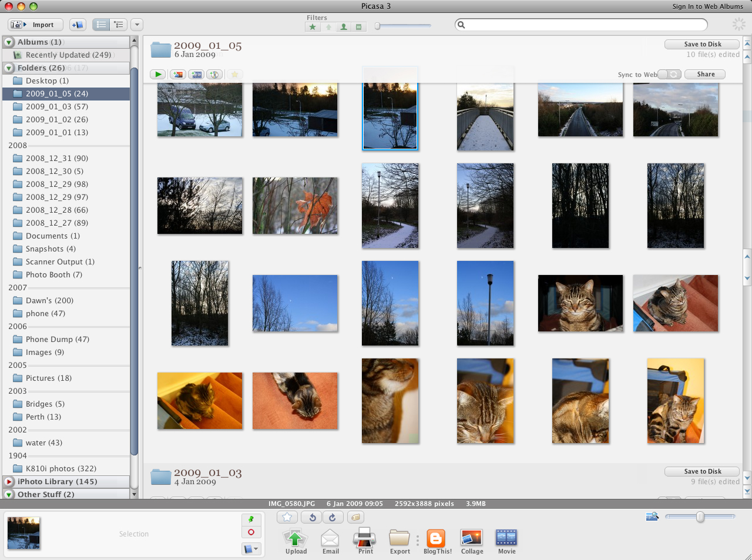
Task: Click the Save to Disk button
Action: [x=701, y=44]
